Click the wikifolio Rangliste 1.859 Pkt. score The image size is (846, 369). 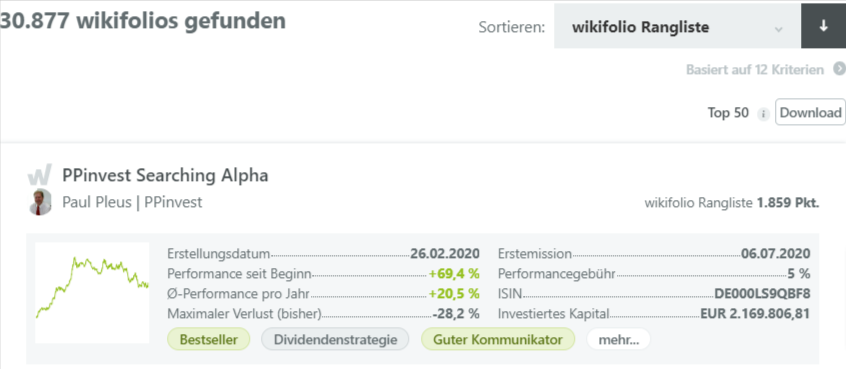pyautogui.click(x=732, y=203)
